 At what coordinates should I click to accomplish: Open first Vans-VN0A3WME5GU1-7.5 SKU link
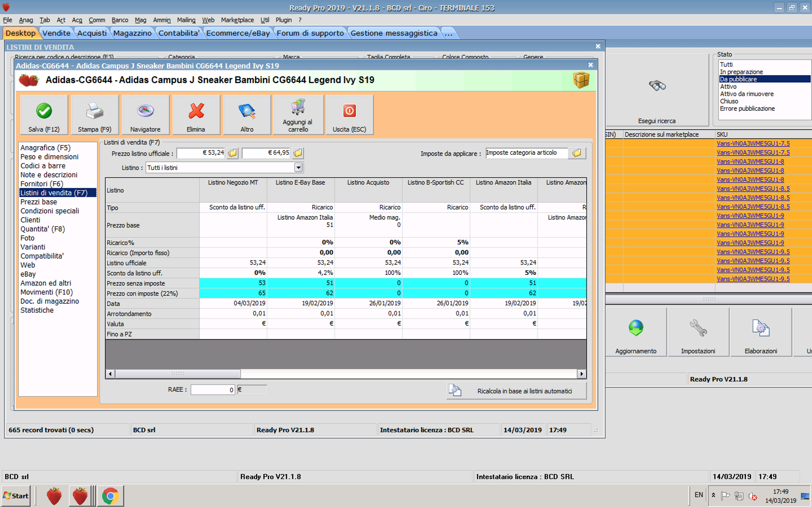pyautogui.click(x=753, y=143)
